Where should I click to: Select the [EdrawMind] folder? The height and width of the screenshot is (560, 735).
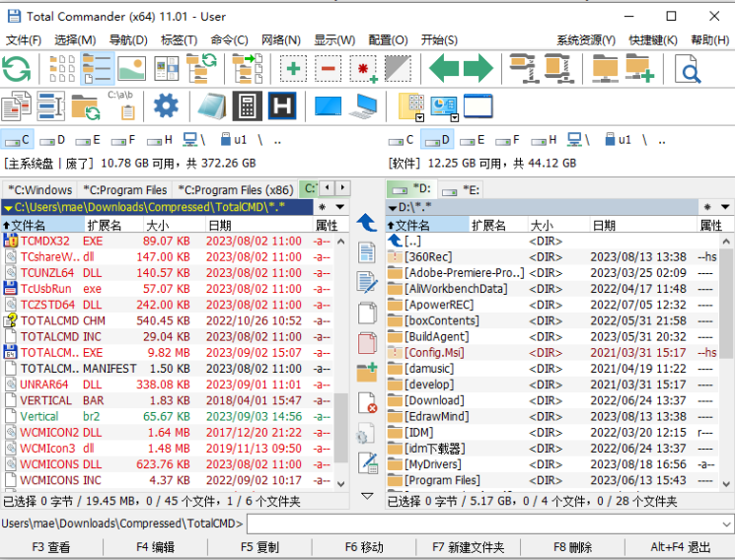point(552,417)
